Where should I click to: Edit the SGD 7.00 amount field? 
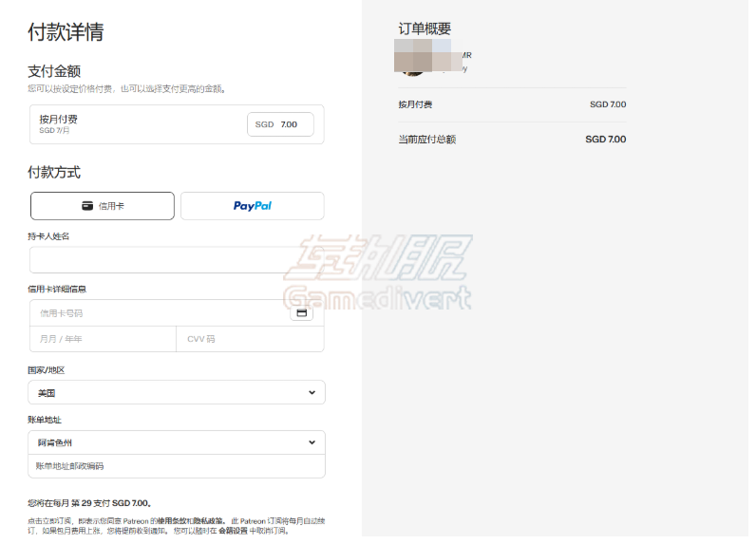[280, 124]
